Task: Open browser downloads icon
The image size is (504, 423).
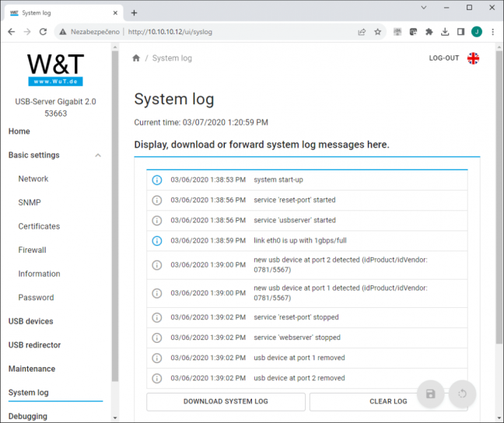Action: click(445, 32)
